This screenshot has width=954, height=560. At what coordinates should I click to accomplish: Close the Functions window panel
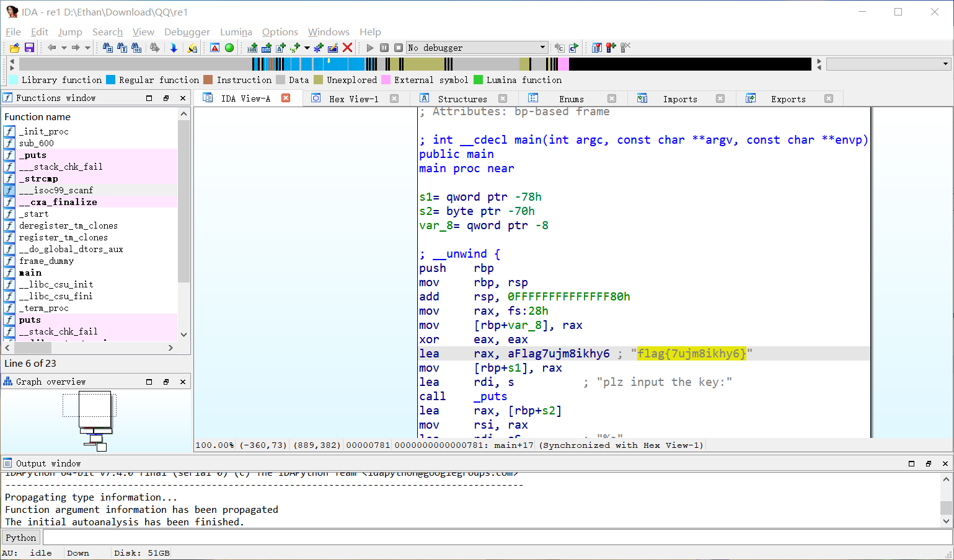[x=183, y=98]
